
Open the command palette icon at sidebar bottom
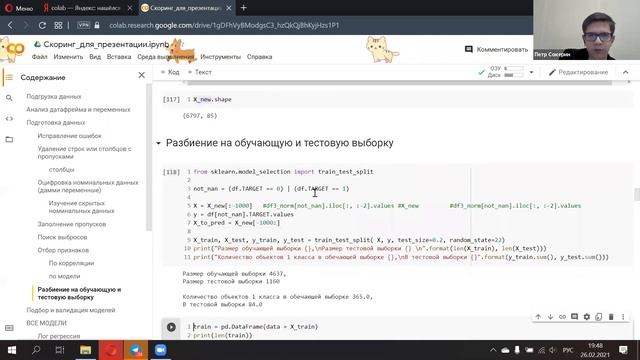click(x=9, y=328)
